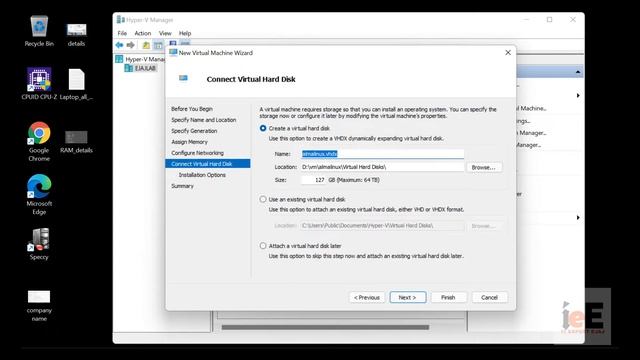Click Browse next to the D:\vm location
640x360 pixels.
tap(484, 167)
